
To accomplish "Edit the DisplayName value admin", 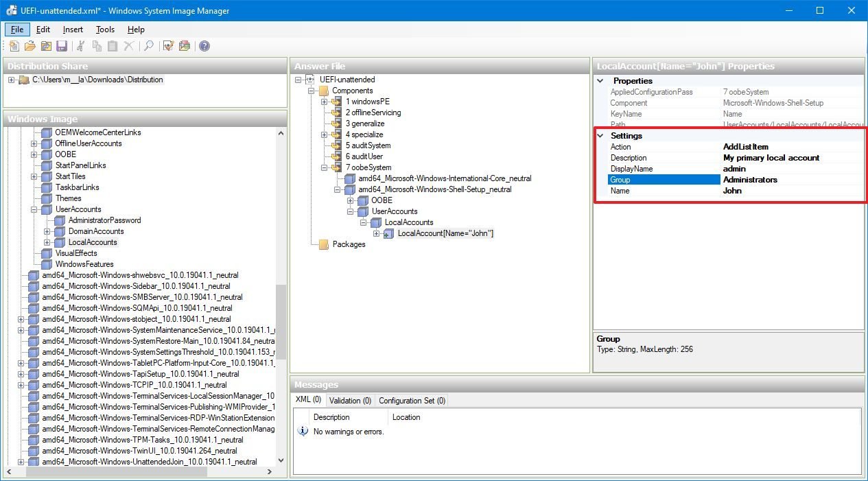I will [x=792, y=169].
